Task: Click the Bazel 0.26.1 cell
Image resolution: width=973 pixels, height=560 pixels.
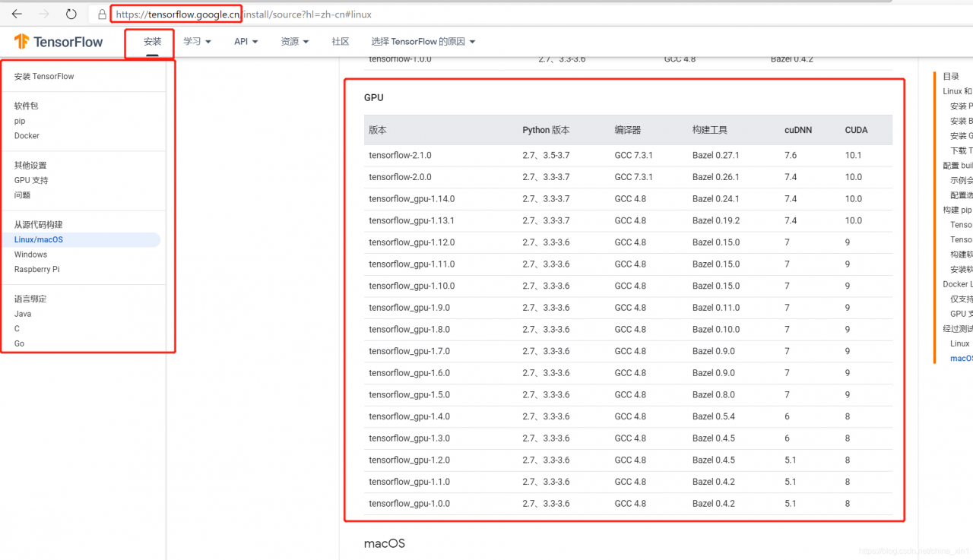Action: [716, 177]
